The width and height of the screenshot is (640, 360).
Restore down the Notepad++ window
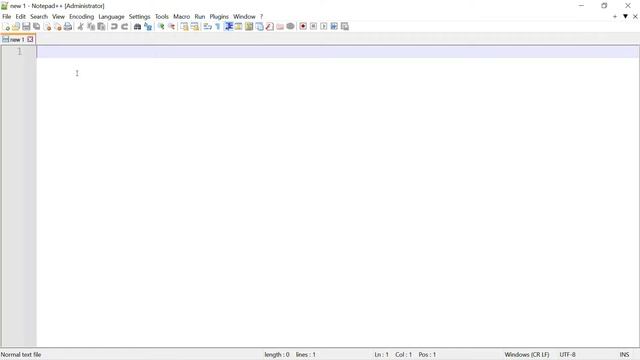(x=604, y=6)
